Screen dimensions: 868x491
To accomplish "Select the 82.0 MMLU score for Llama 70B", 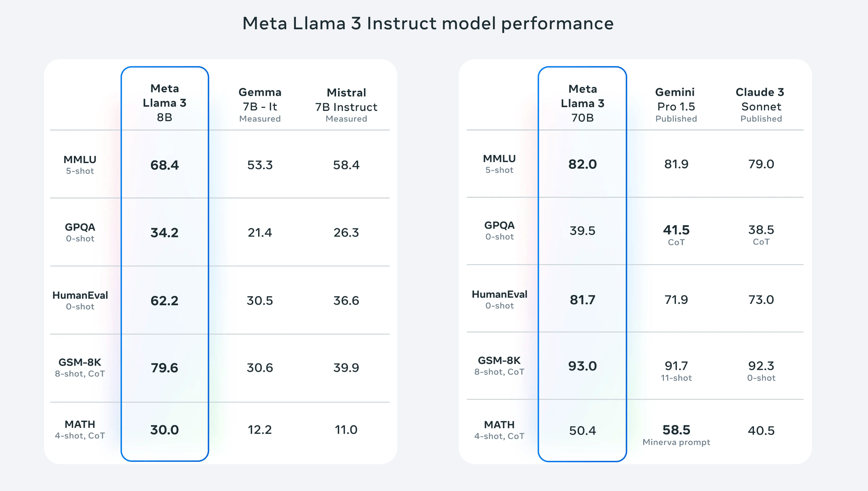I will click(582, 164).
